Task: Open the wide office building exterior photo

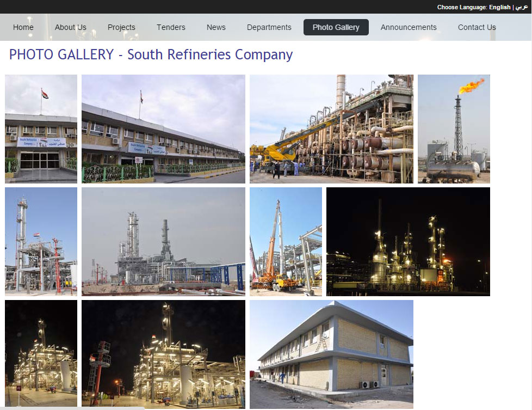Action: point(163,128)
